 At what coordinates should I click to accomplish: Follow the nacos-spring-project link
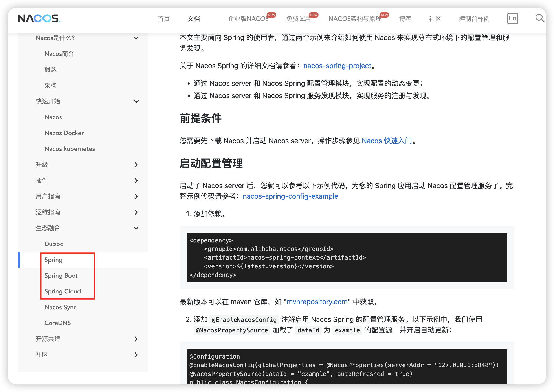coord(337,66)
